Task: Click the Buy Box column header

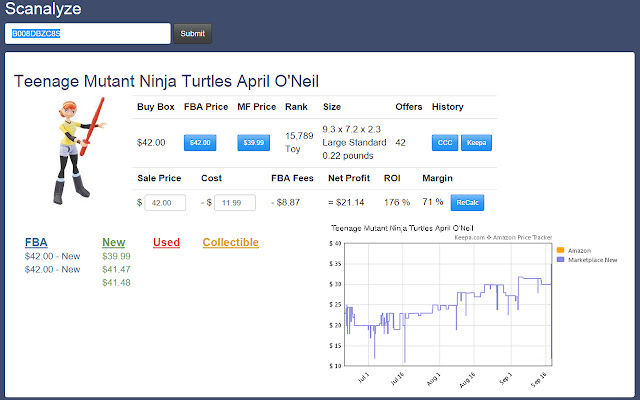Action: [156, 107]
